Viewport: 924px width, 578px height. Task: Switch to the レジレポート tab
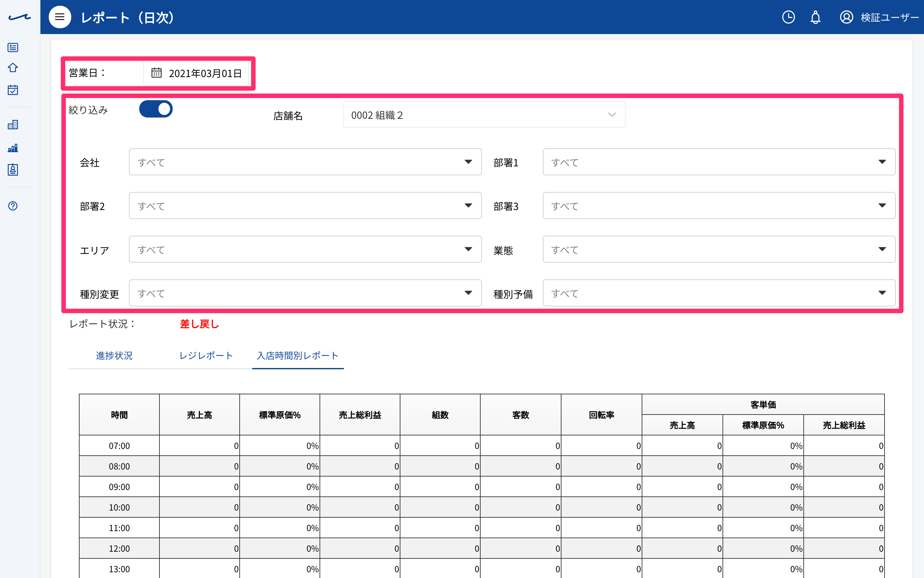(x=206, y=355)
